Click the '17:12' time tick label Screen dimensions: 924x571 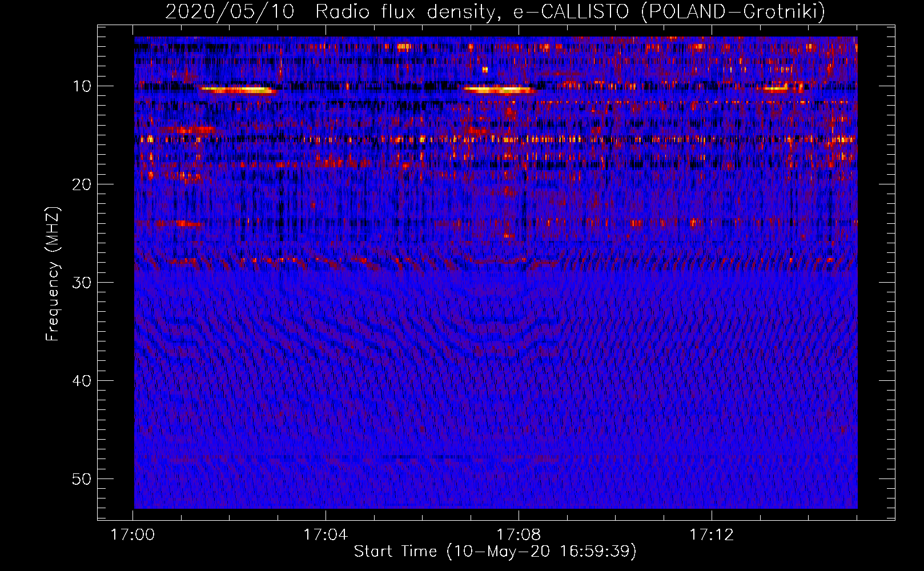tap(712, 535)
